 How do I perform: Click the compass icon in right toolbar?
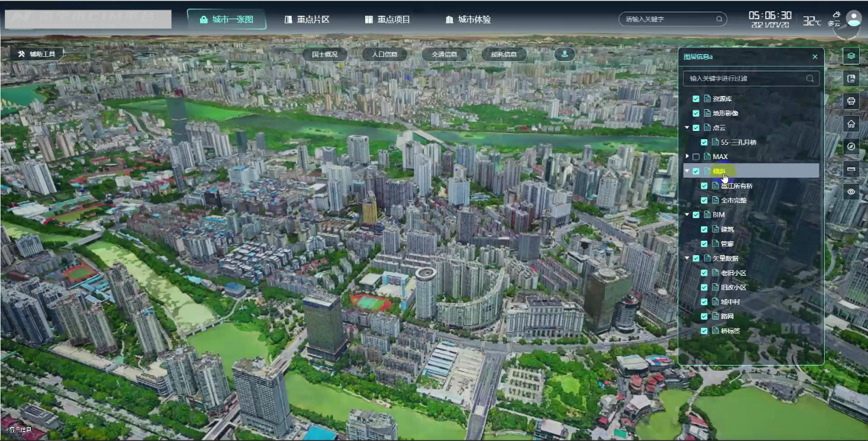(851, 147)
